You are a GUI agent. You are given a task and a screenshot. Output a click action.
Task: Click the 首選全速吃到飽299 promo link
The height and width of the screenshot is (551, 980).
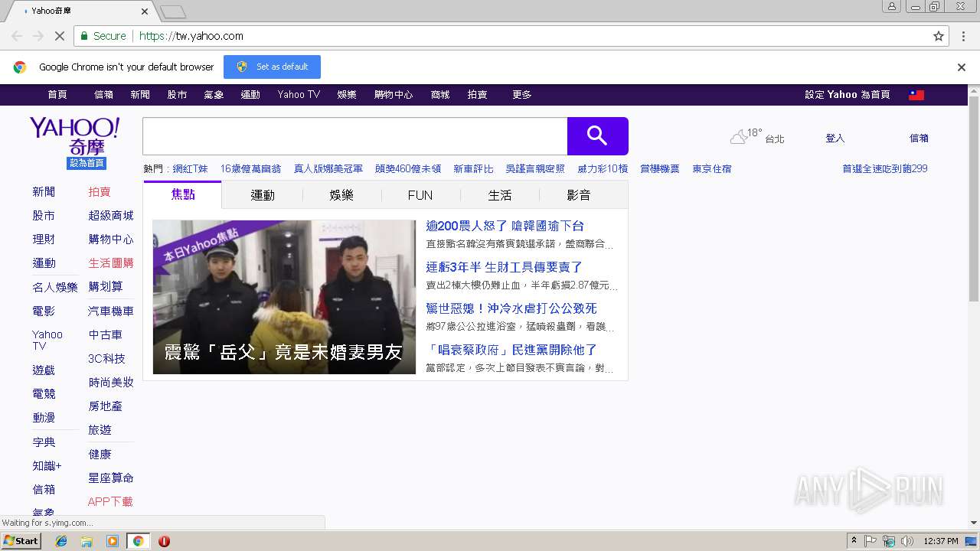coord(885,169)
